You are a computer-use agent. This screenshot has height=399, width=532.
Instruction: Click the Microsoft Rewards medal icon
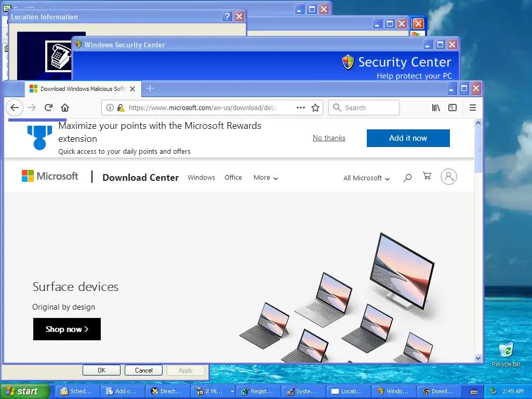click(x=39, y=137)
